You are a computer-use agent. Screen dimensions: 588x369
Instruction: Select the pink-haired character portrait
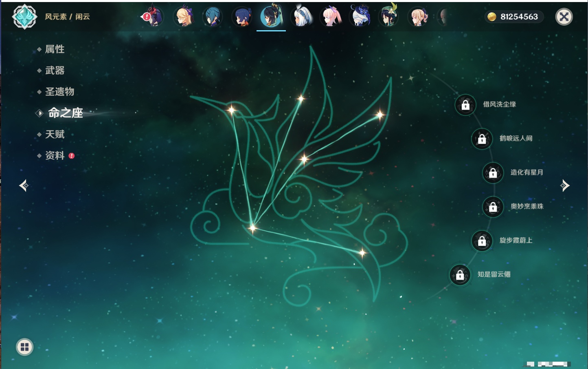tap(330, 17)
